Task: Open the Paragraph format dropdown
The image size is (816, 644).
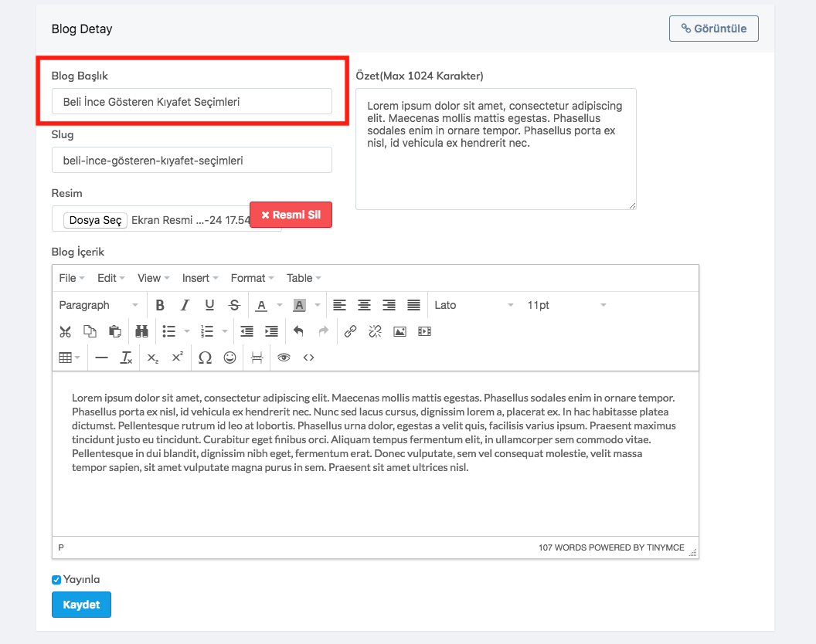Action: click(98, 305)
